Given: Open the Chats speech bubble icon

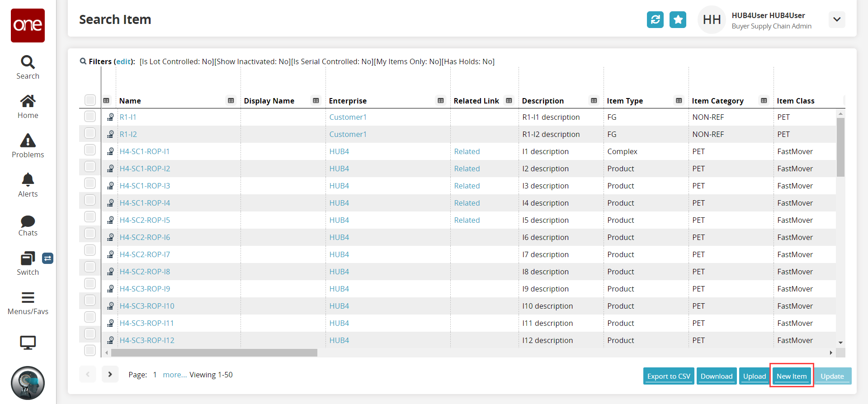Looking at the screenshot, I should pyautogui.click(x=28, y=221).
